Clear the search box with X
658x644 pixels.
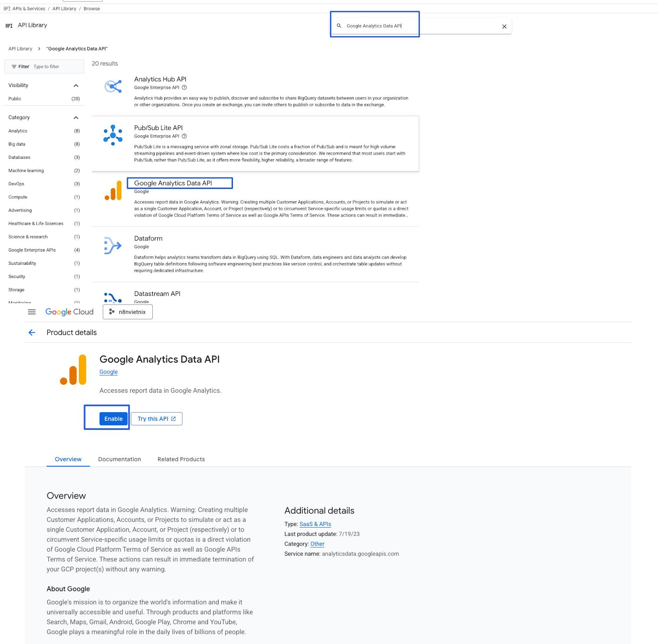(504, 26)
